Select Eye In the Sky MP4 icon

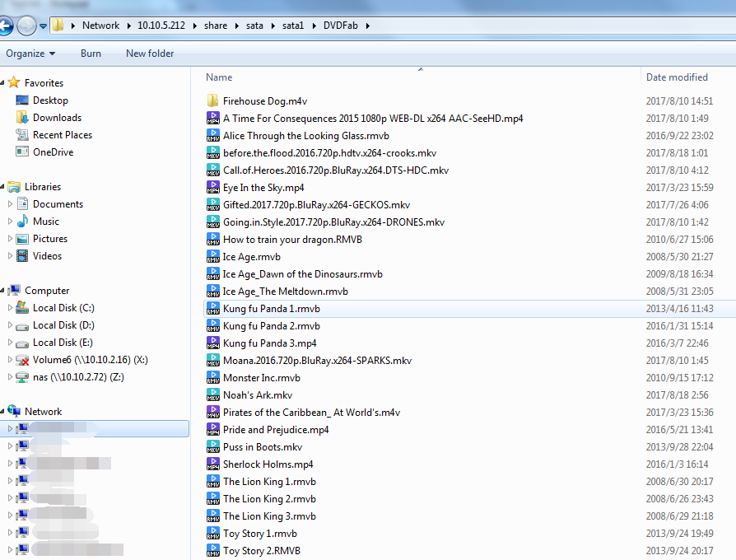[212, 188]
